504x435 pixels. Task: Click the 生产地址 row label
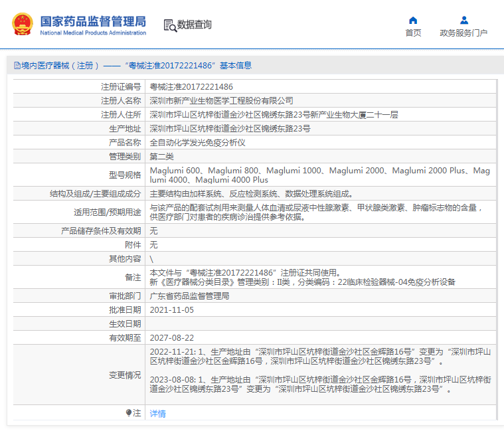(x=125, y=129)
